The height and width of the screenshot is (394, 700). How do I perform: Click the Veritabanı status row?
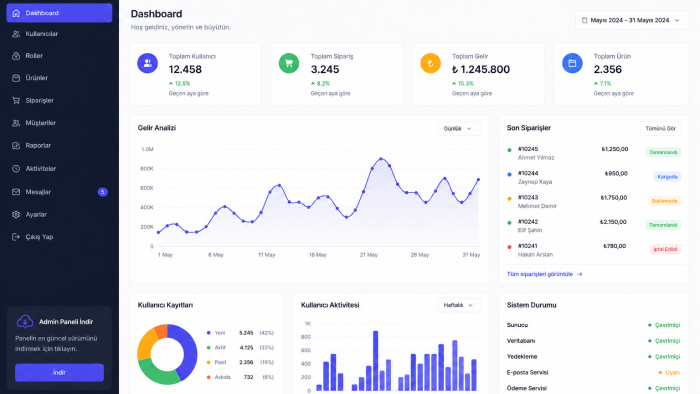pyautogui.click(x=593, y=340)
